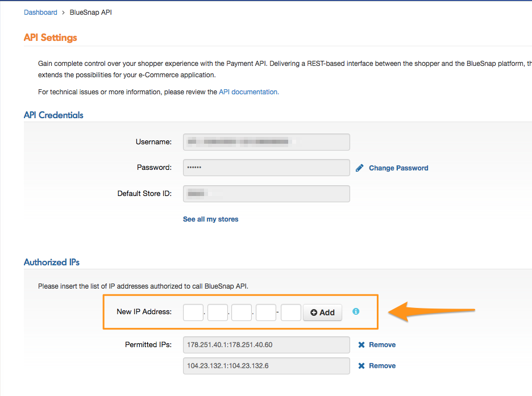532x396 pixels.
Task: Click the pencil icon beside Change Password
Action: click(359, 168)
